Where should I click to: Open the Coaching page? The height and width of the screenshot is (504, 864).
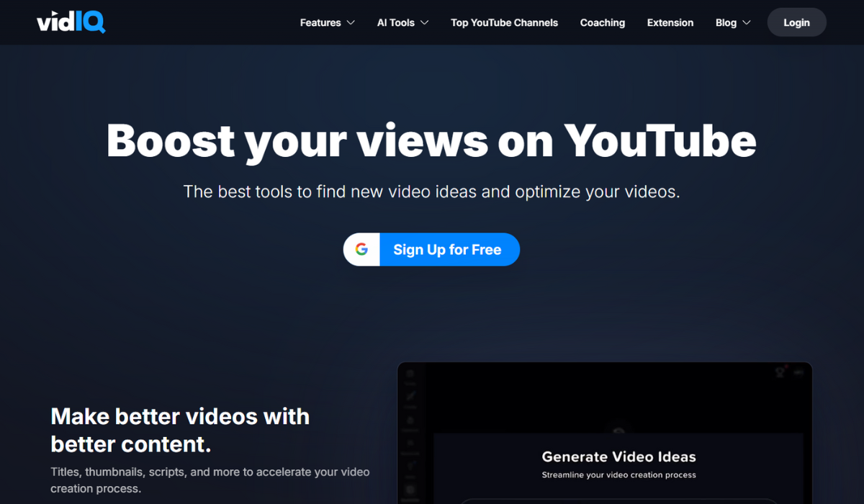[603, 22]
